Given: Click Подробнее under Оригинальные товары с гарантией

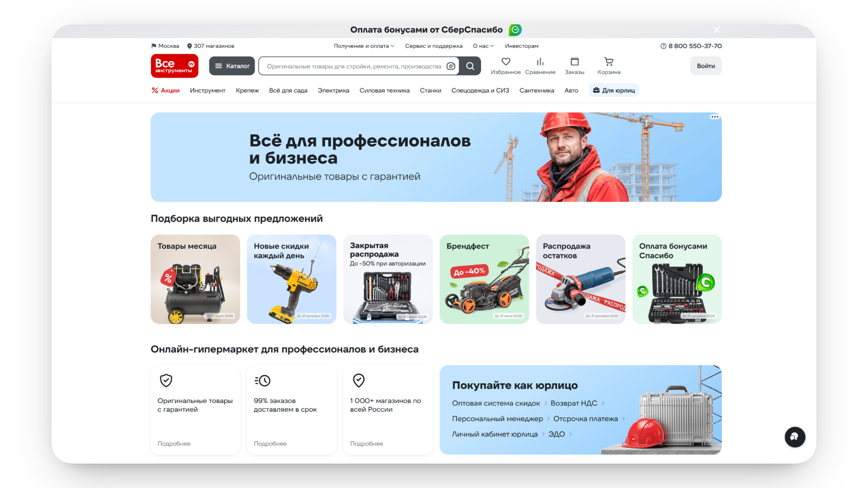Looking at the screenshot, I should [174, 444].
